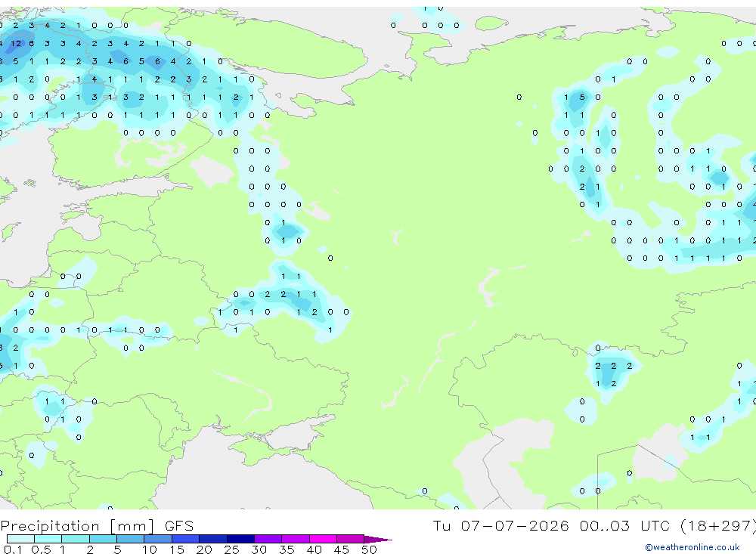756x554 pixels.
Task: Click the above-50 mm arrow tip swatch
Action: [x=377, y=539]
